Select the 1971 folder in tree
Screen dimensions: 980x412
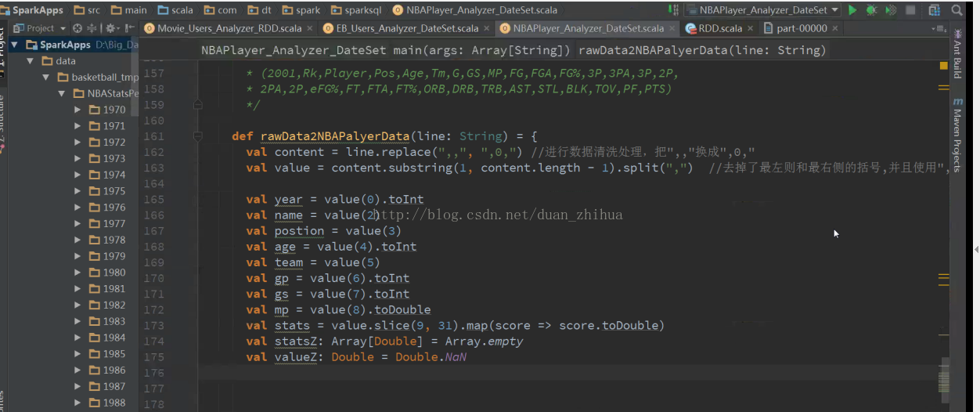[107, 126]
